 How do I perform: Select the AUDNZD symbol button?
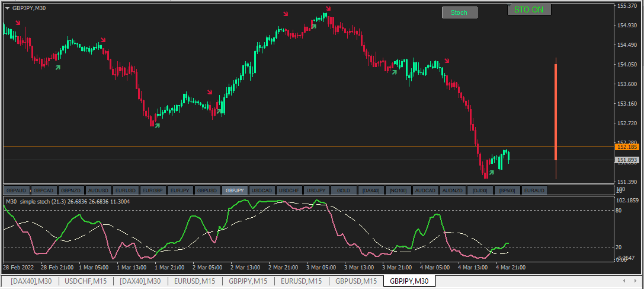(x=453, y=190)
